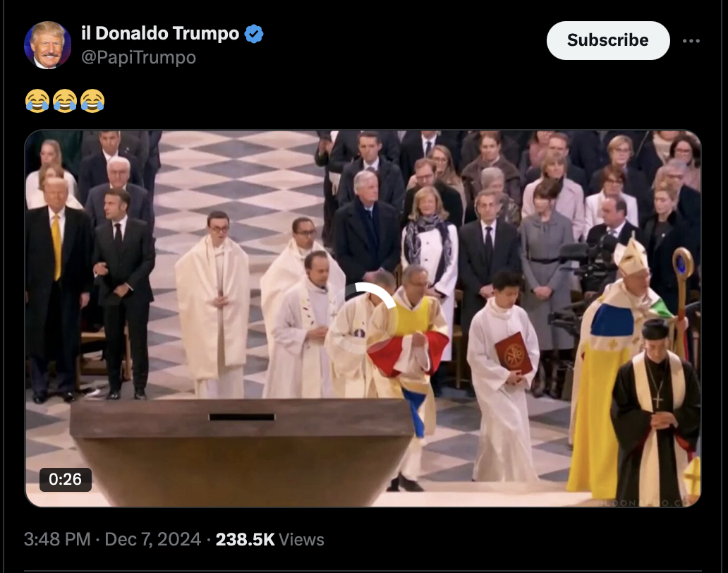Open the Dec 7, 2024 date link
The image size is (728, 573).
(x=153, y=540)
